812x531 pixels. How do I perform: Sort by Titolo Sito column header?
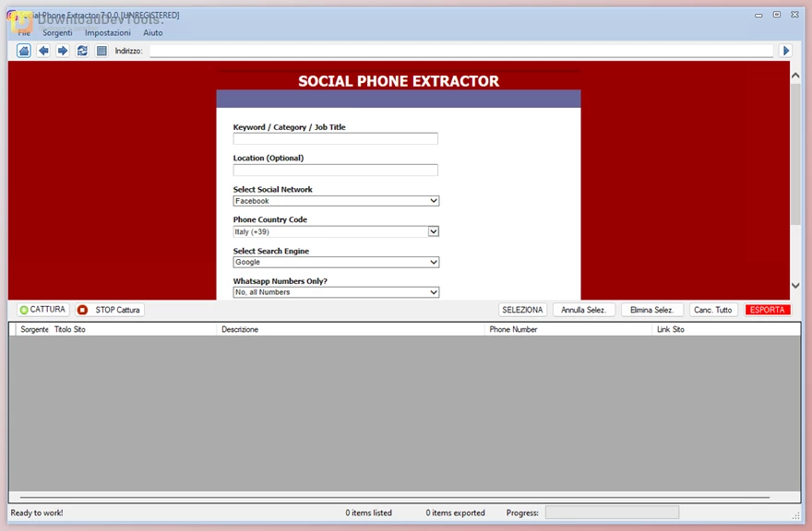click(x=133, y=329)
